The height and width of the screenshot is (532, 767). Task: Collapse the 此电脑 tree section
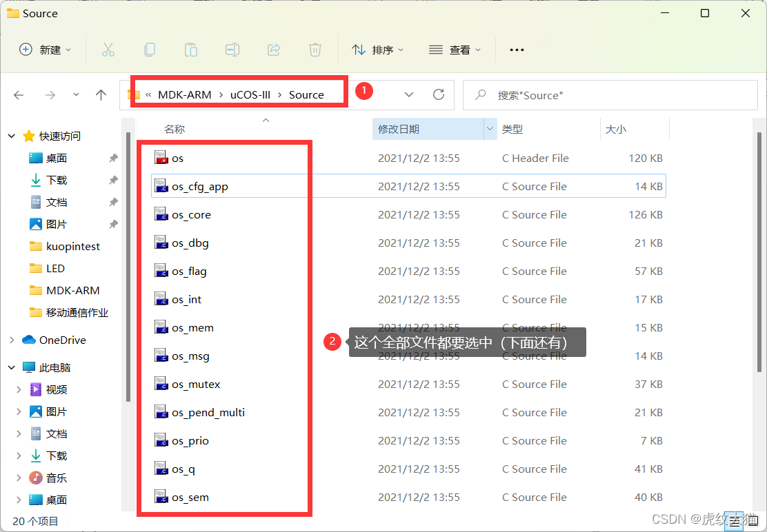(x=12, y=367)
